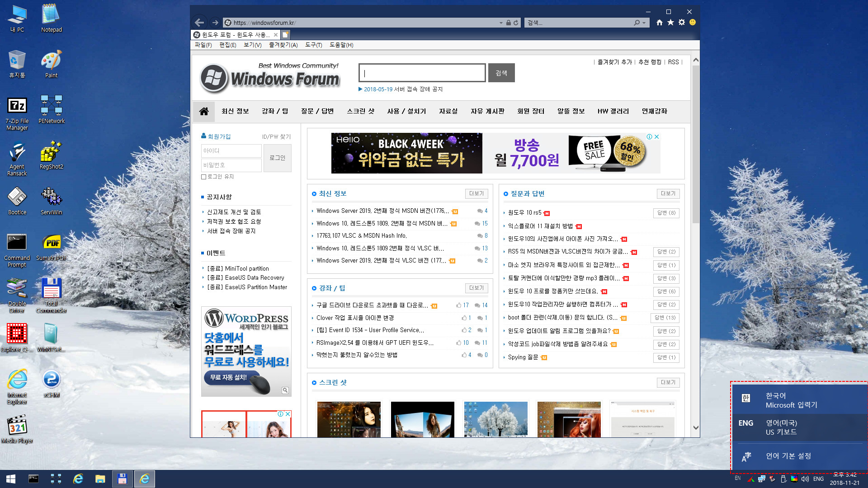
Task: Close the 윈도우 포럼 browser tab
Action: coord(276,35)
